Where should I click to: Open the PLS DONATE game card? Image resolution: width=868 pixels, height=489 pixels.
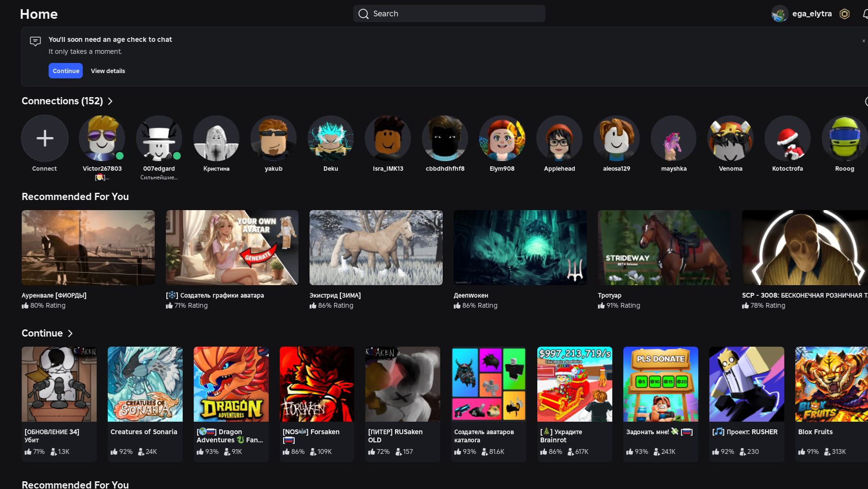pyautogui.click(x=661, y=404)
